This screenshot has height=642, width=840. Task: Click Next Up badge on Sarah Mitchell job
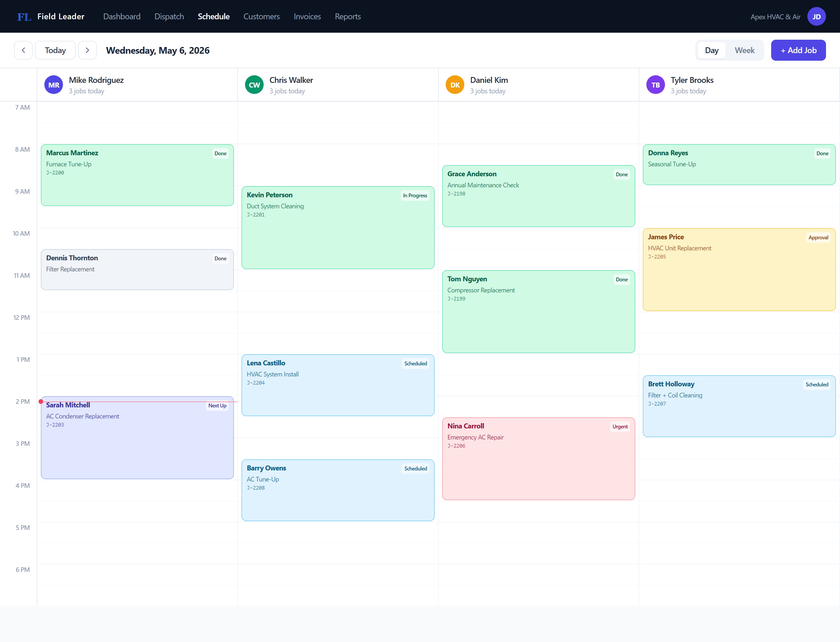pyautogui.click(x=217, y=406)
